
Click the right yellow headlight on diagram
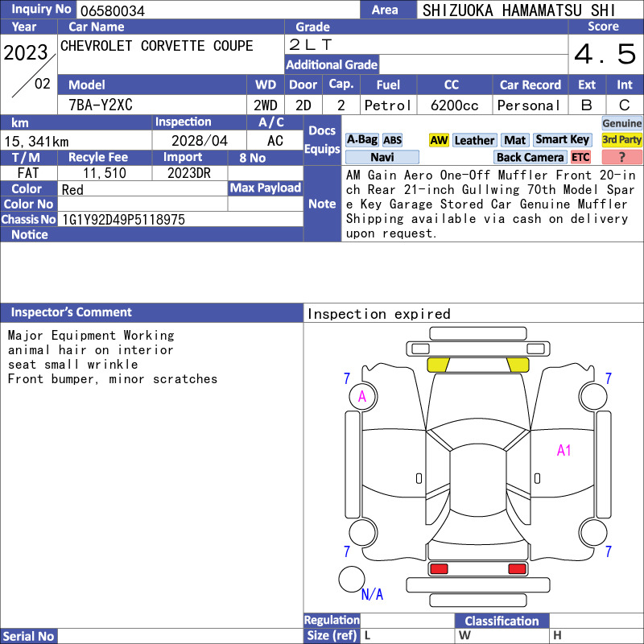coord(518,365)
